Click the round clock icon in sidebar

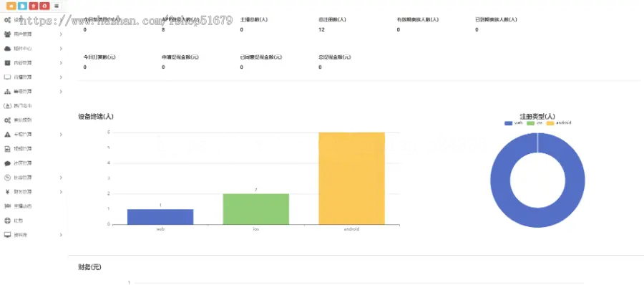click(7, 178)
